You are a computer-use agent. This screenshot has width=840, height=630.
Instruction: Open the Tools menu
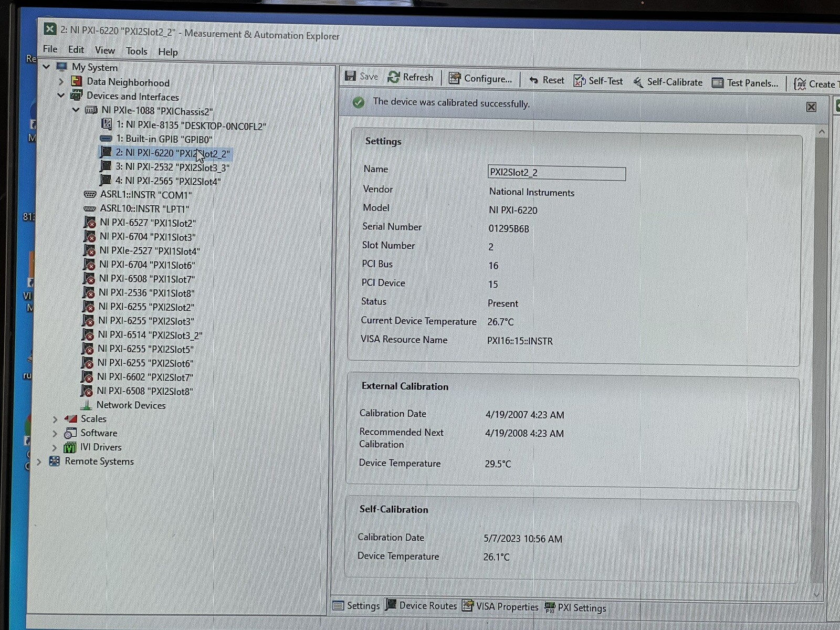136,51
